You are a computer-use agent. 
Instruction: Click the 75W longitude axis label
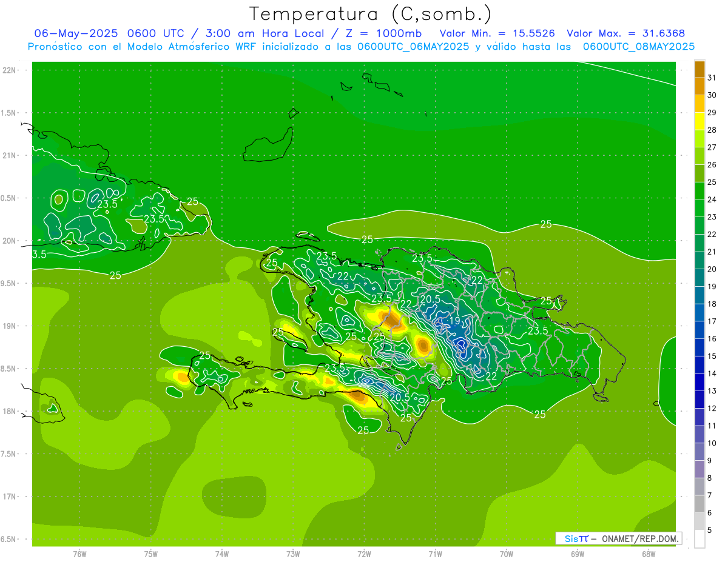[151, 554]
